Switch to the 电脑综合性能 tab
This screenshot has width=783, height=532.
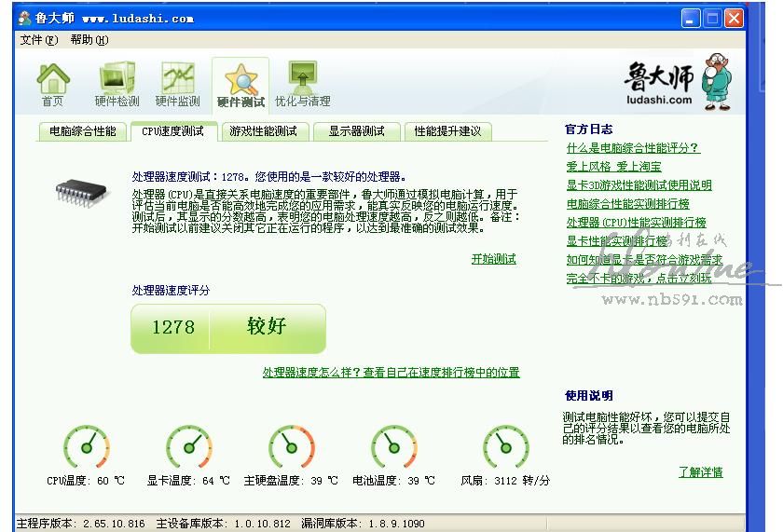pos(82,131)
